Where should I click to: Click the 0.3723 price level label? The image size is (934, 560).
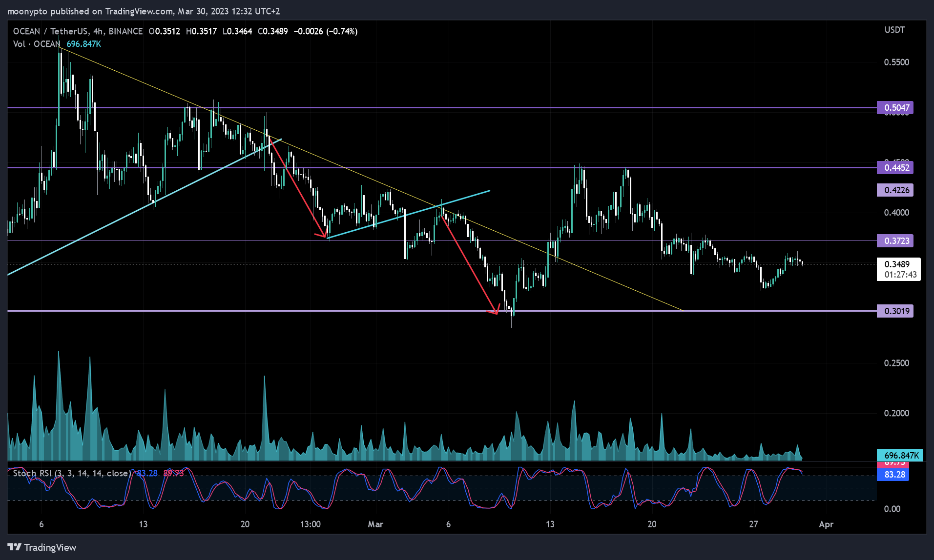click(x=895, y=240)
